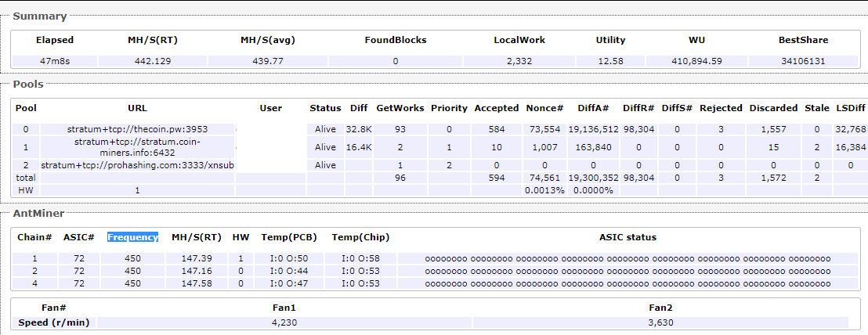Click the highlighted Frequency column header
Screen dimensions: 868x335
(133, 237)
